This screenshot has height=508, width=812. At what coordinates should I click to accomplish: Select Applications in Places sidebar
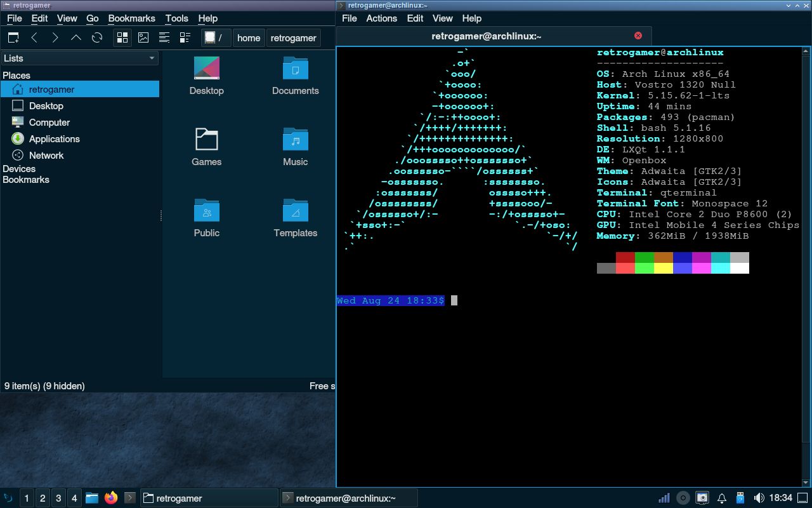pyautogui.click(x=80, y=139)
